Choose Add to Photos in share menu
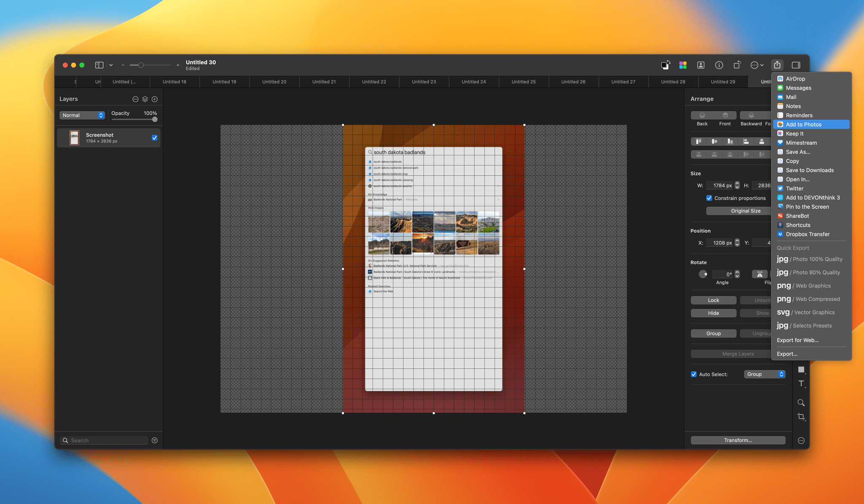Screen dimensions: 864x504 pos(811,124)
